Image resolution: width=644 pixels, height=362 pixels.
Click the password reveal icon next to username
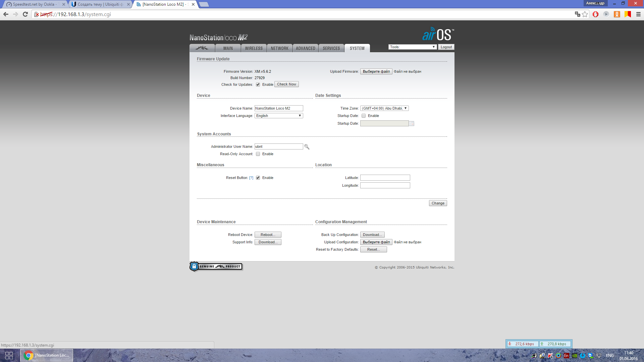pyautogui.click(x=307, y=146)
